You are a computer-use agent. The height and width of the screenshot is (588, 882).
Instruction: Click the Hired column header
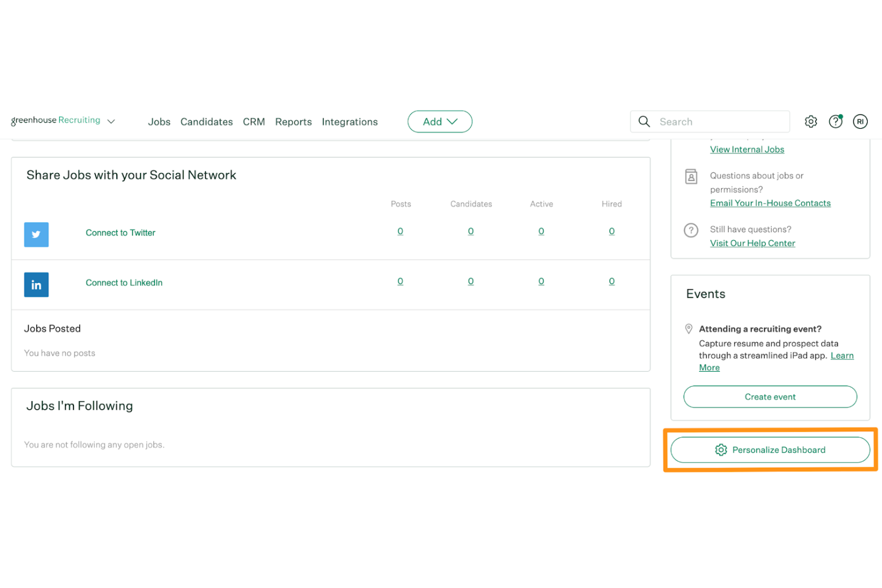[x=611, y=204]
